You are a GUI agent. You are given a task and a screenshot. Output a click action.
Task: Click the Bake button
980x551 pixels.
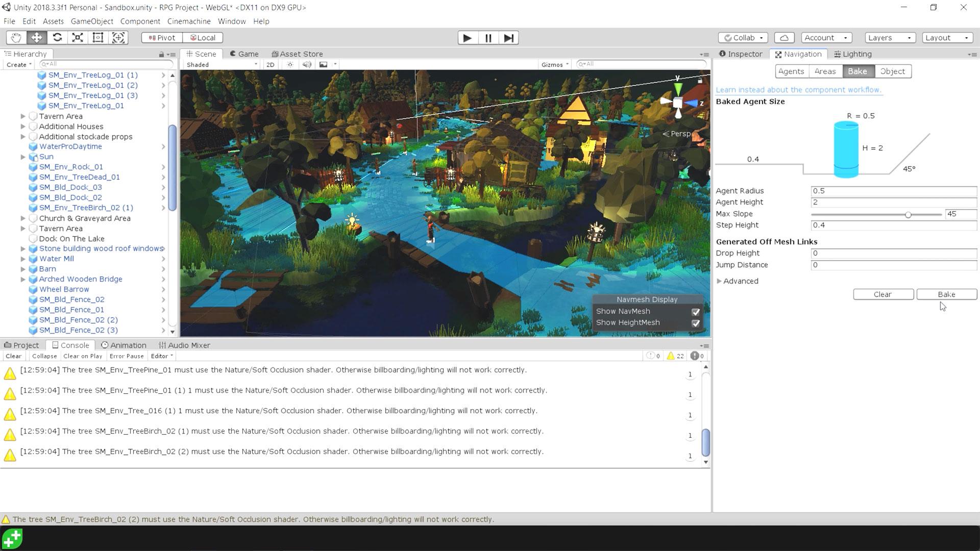(x=946, y=294)
